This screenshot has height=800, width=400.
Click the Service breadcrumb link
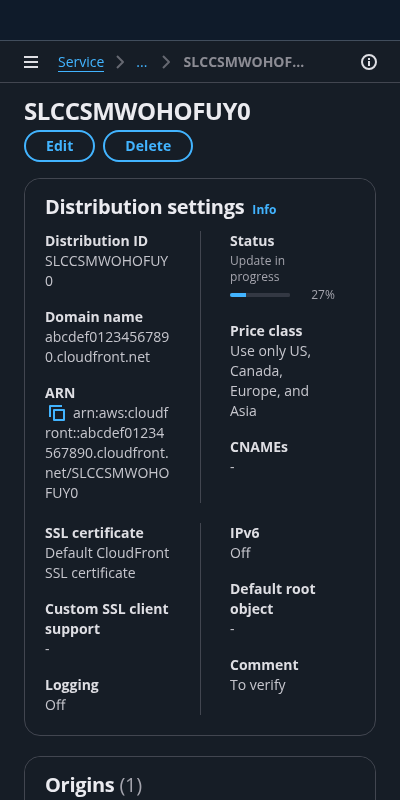81,62
